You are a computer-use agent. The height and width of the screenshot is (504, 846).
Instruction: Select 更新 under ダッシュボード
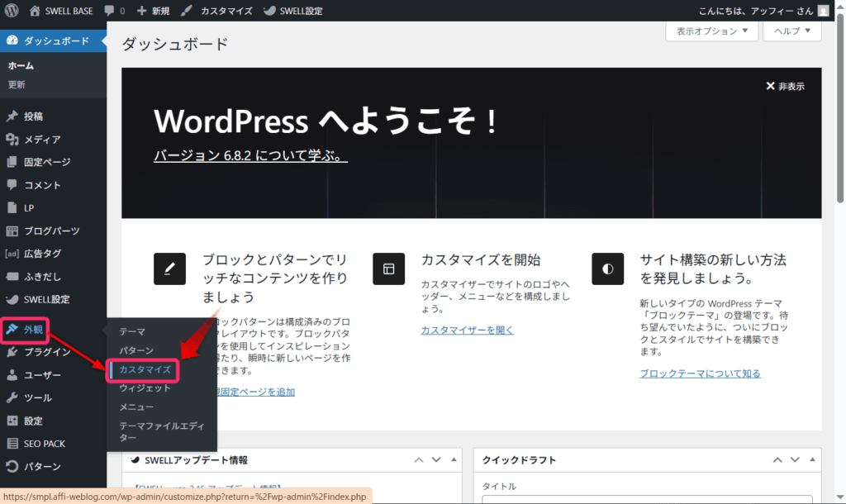tap(17, 85)
